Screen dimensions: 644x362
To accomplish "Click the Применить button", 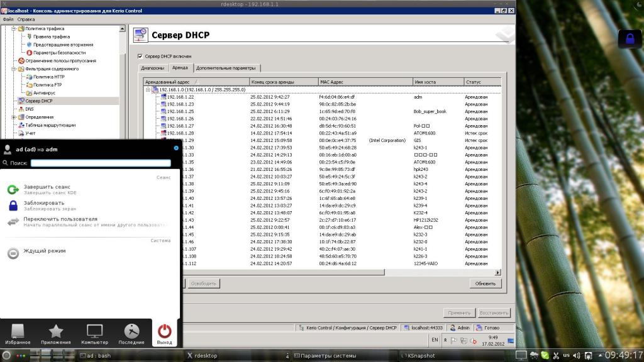I will 459,313.
